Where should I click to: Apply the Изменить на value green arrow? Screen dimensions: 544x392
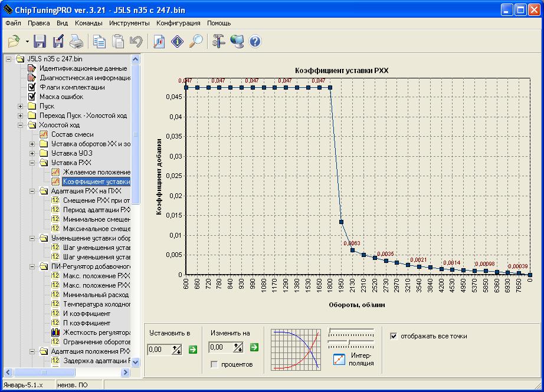tap(254, 347)
